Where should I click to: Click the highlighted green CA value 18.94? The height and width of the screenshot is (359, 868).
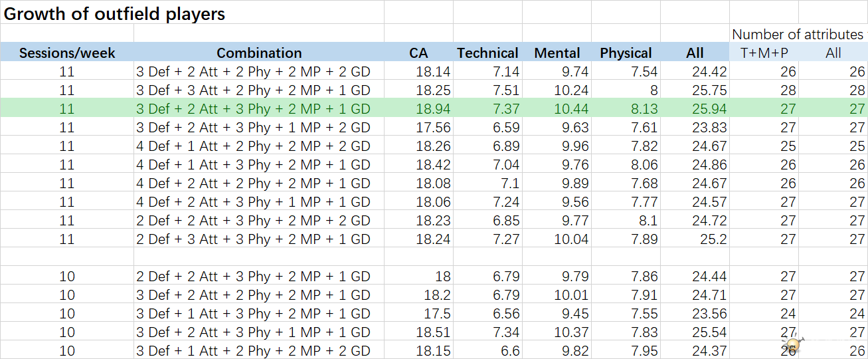click(x=433, y=109)
